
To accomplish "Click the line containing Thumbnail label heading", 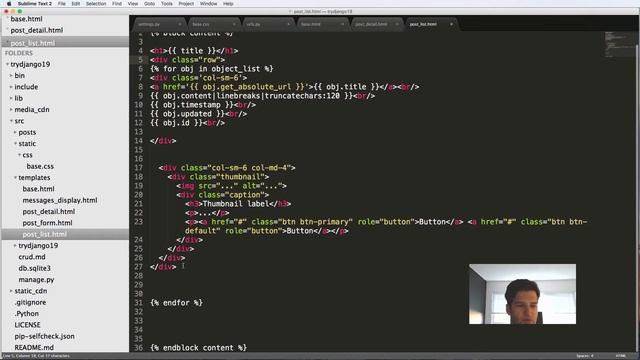I will point(238,204).
